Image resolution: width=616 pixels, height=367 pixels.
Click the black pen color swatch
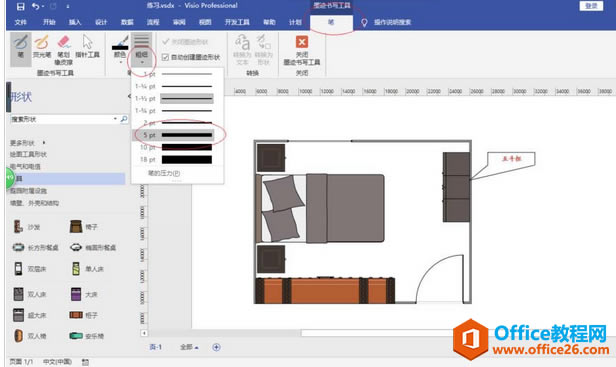tap(120, 48)
